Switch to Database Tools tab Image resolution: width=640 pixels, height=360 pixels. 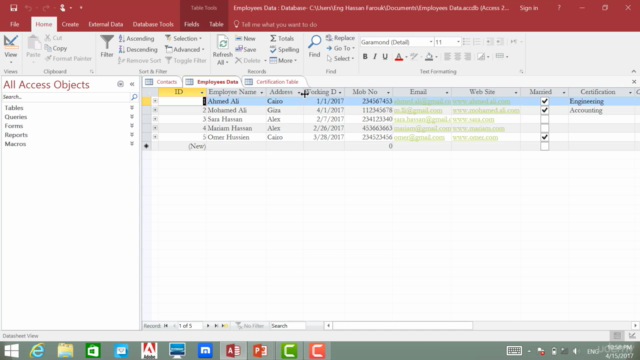click(x=153, y=24)
